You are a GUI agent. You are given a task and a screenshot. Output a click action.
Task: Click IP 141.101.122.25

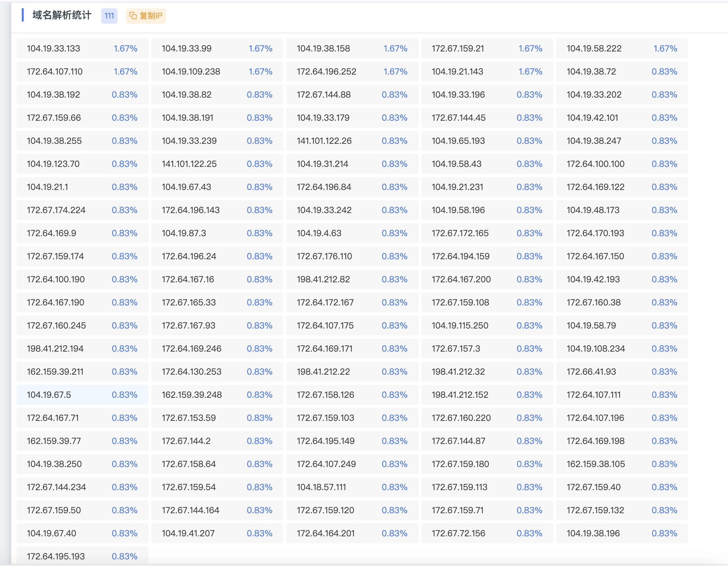tap(217, 164)
